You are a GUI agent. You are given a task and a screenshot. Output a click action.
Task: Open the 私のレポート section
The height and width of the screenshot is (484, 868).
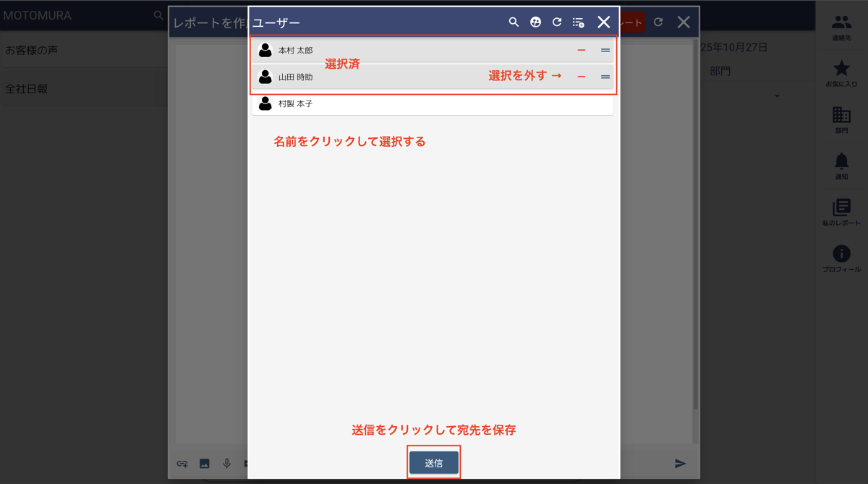pyautogui.click(x=841, y=211)
